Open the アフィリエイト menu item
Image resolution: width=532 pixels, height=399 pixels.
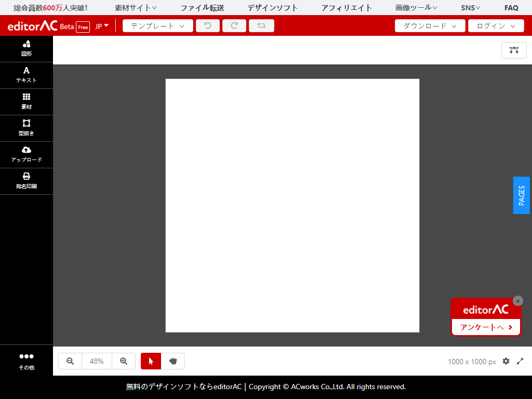(x=347, y=8)
